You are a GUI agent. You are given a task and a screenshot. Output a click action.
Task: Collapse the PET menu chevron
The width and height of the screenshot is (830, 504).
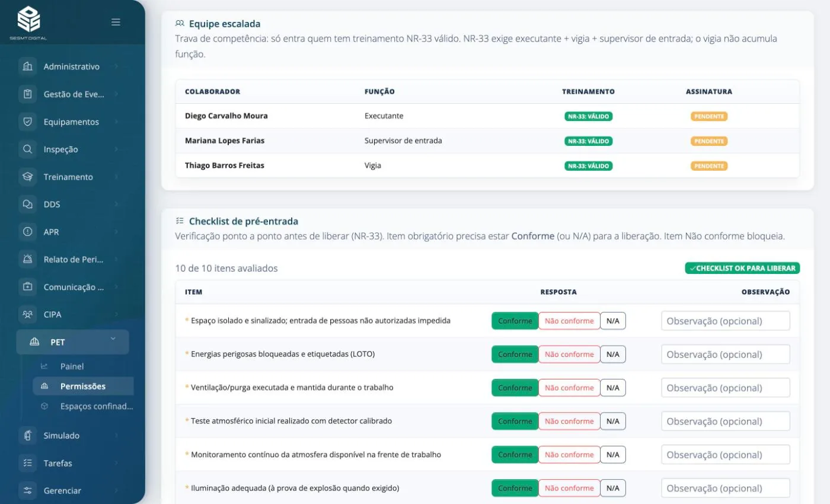(113, 339)
